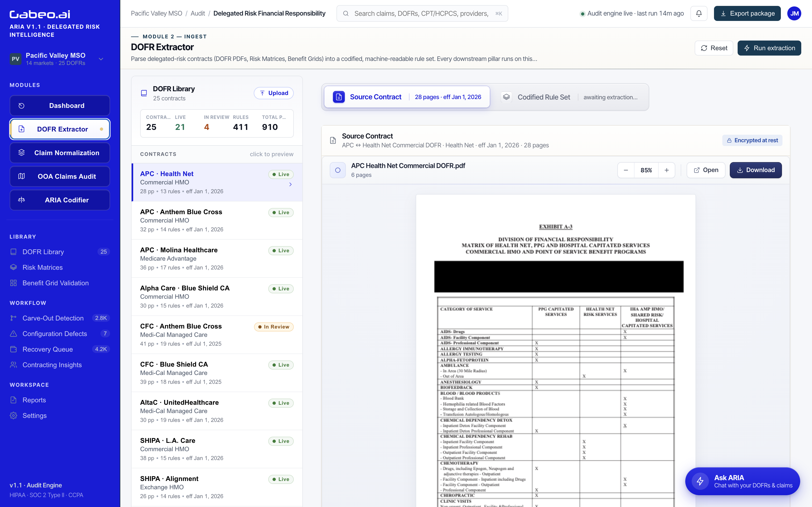Click the PV organization badge
This screenshot has height=507, width=812.
[x=15, y=59]
